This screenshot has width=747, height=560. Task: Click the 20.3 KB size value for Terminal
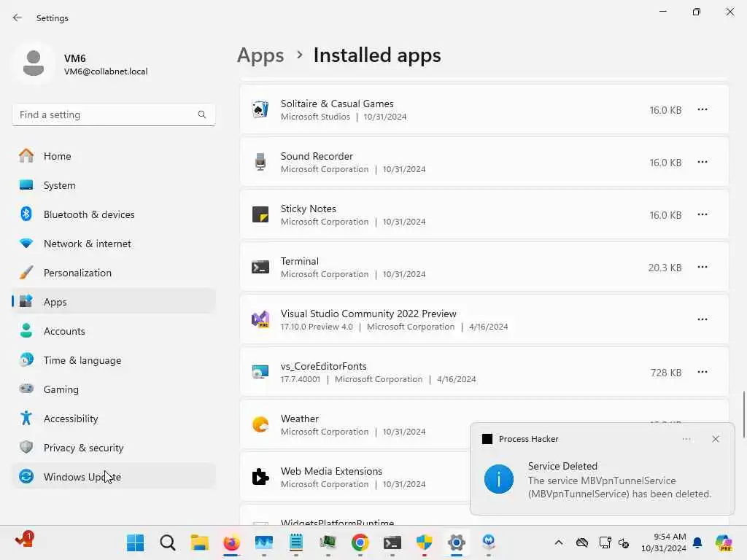tap(665, 268)
